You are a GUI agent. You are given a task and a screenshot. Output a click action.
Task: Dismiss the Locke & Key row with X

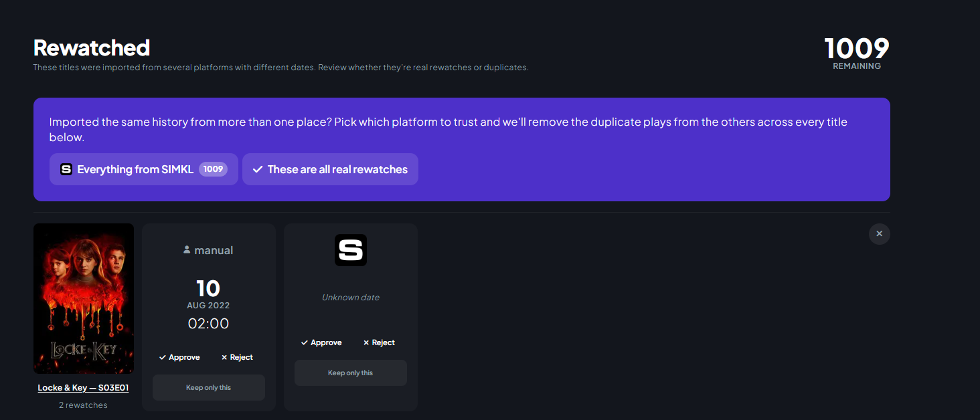pos(879,234)
